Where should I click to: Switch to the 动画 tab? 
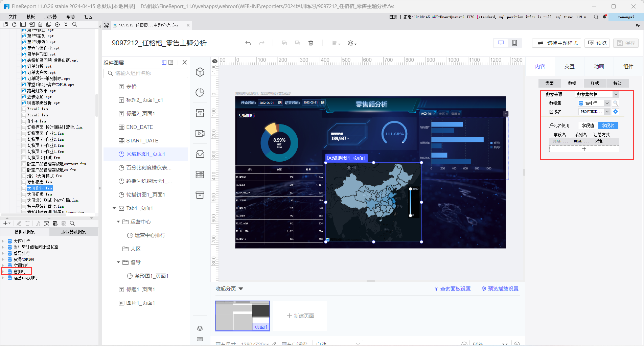tap(599, 67)
